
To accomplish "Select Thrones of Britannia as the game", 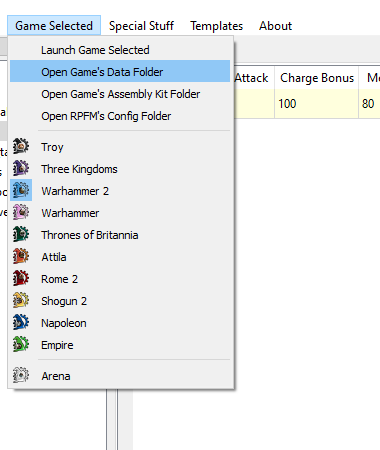I will 120,235.
